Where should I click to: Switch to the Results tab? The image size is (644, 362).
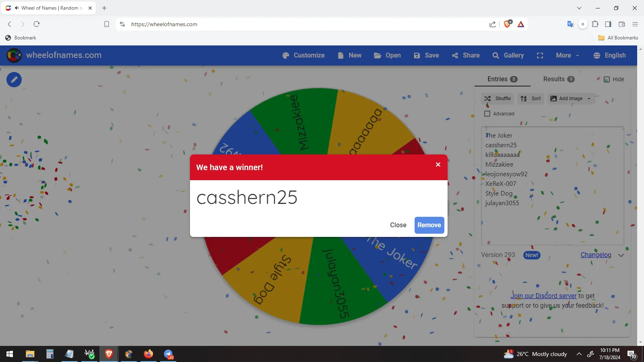(559, 79)
